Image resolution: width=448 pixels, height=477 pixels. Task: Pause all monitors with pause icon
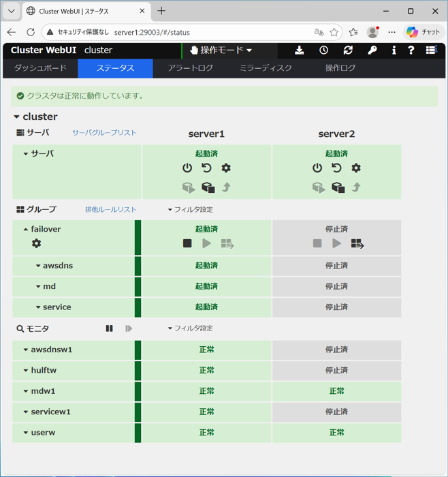(x=109, y=328)
